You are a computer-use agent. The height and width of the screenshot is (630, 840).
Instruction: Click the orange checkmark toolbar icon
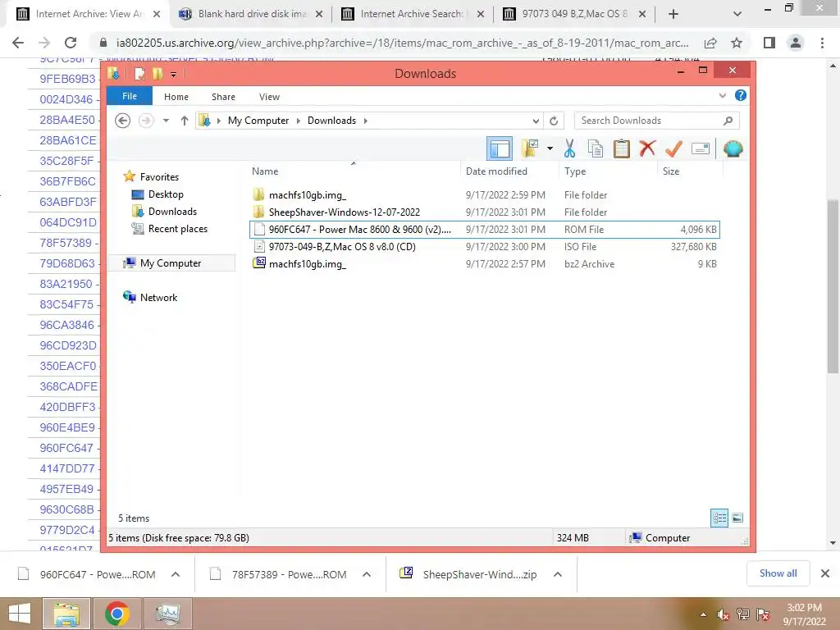(x=673, y=148)
